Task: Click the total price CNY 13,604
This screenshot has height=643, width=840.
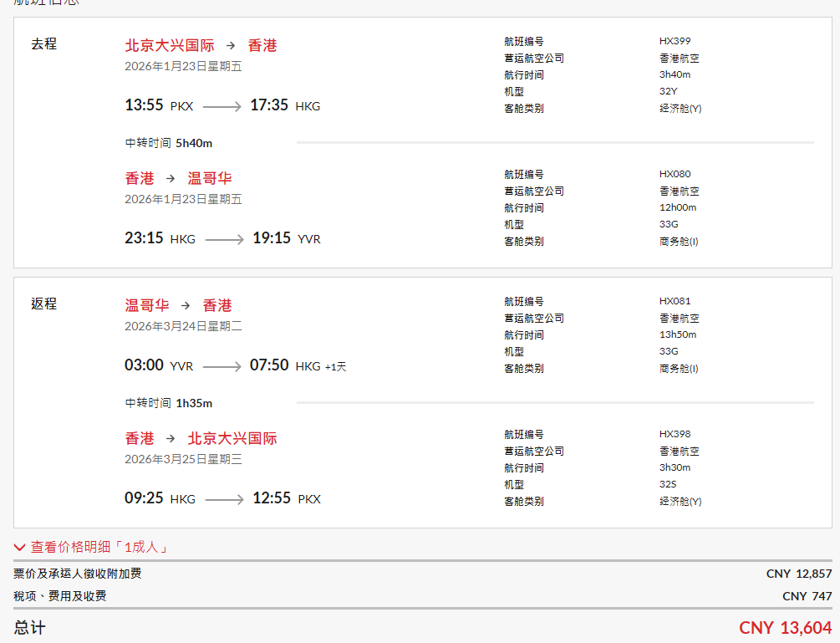Action: click(785, 628)
